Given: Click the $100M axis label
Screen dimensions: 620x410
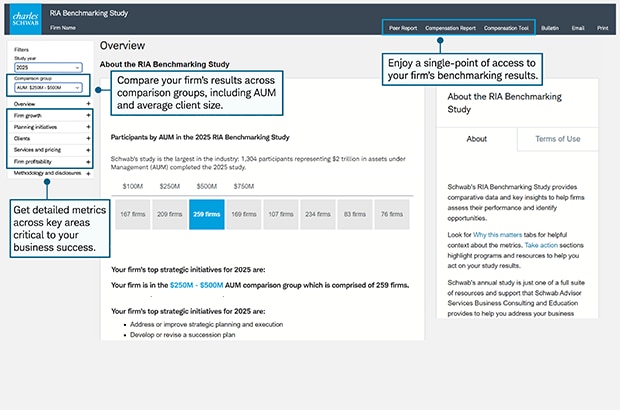Looking at the screenshot, I should [133, 186].
